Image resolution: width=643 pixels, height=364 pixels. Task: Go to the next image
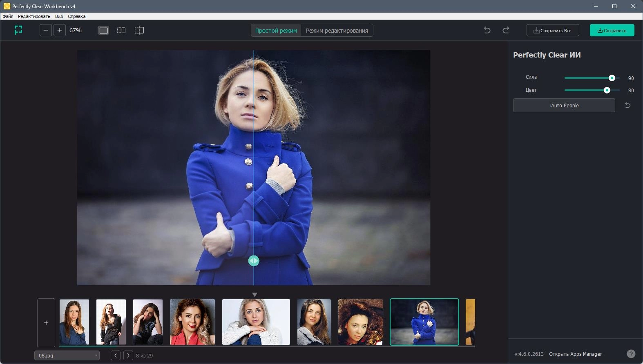(x=128, y=355)
